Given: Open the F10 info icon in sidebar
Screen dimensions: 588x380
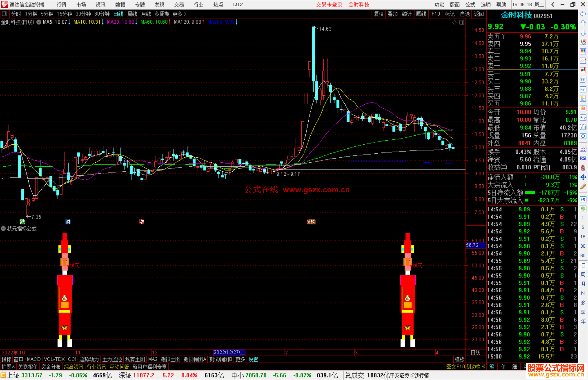Looking at the screenshot, I should coord(583,89).
